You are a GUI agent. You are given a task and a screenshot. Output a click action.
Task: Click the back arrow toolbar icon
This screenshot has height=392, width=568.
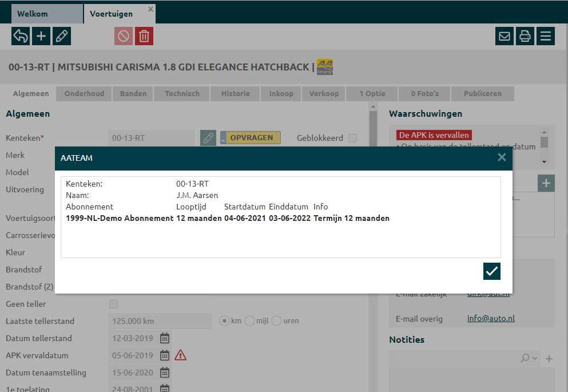coord(21,36)
